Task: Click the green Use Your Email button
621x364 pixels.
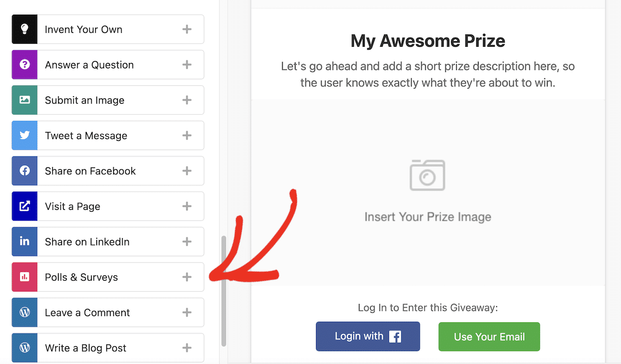Action: point(489,337)
